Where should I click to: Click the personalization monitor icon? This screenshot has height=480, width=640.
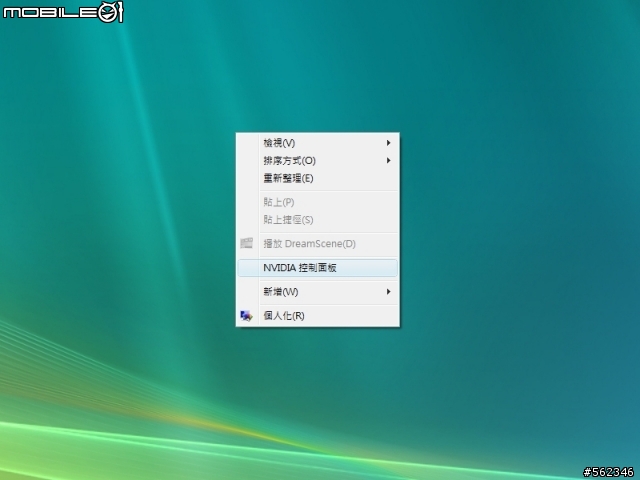point(247,316)
